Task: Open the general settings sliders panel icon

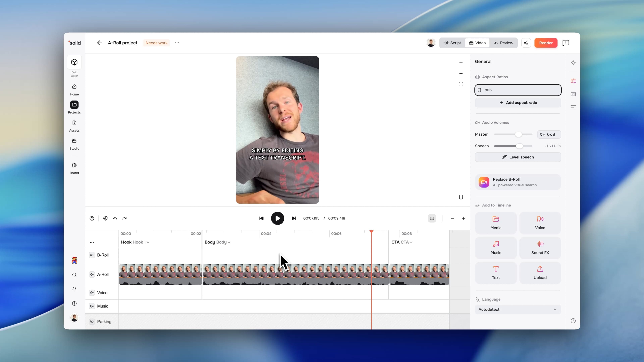Action: 573,81
